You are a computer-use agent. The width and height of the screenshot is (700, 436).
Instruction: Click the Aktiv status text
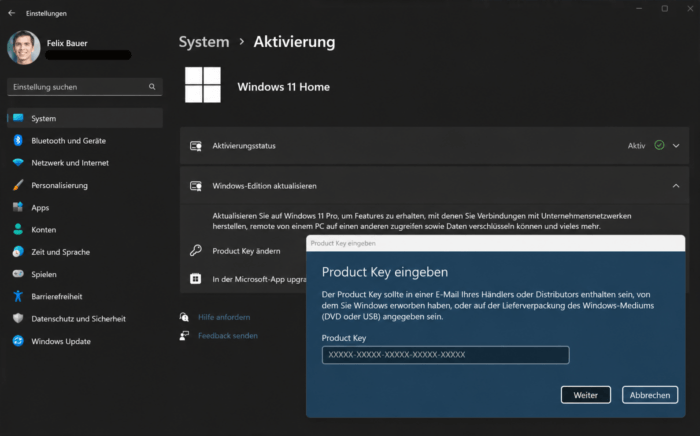tap(637, 146)
